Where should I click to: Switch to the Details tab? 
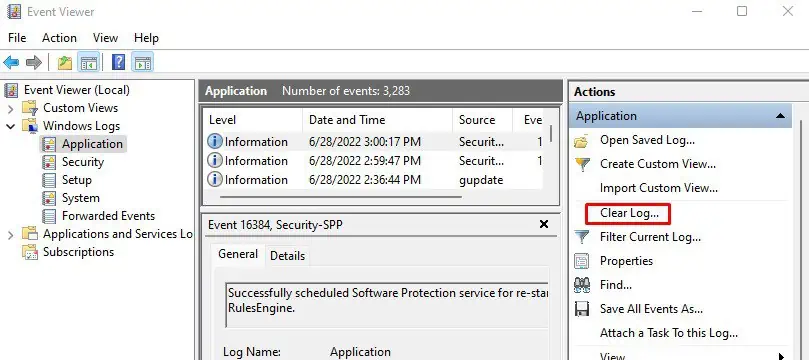pos(287,256)
